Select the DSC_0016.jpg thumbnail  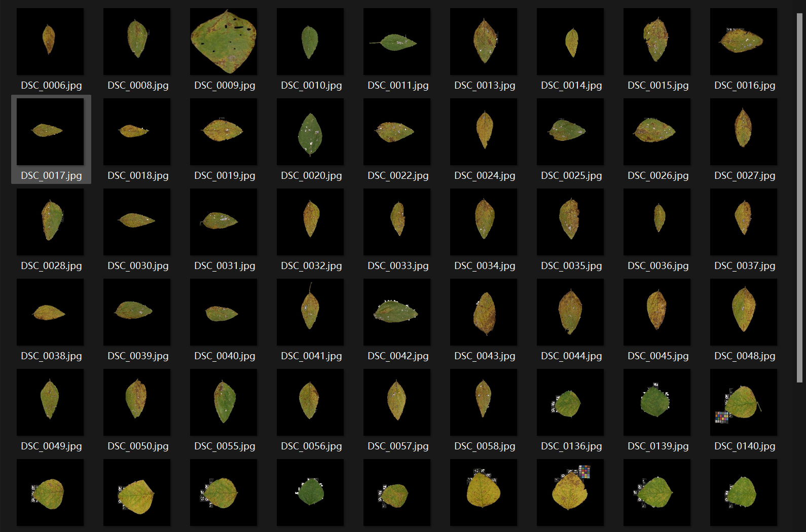point(744,42)
